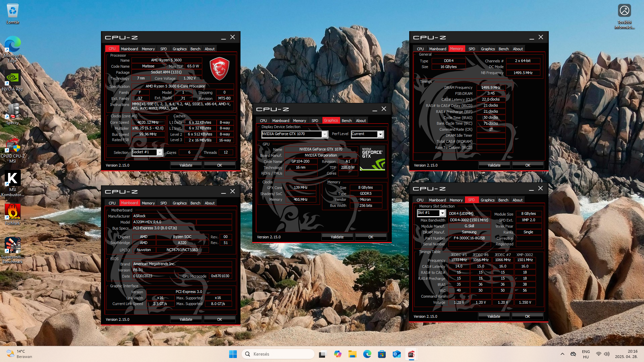
Task: Open the Windows Start menu
Action: tap(233, 354)
